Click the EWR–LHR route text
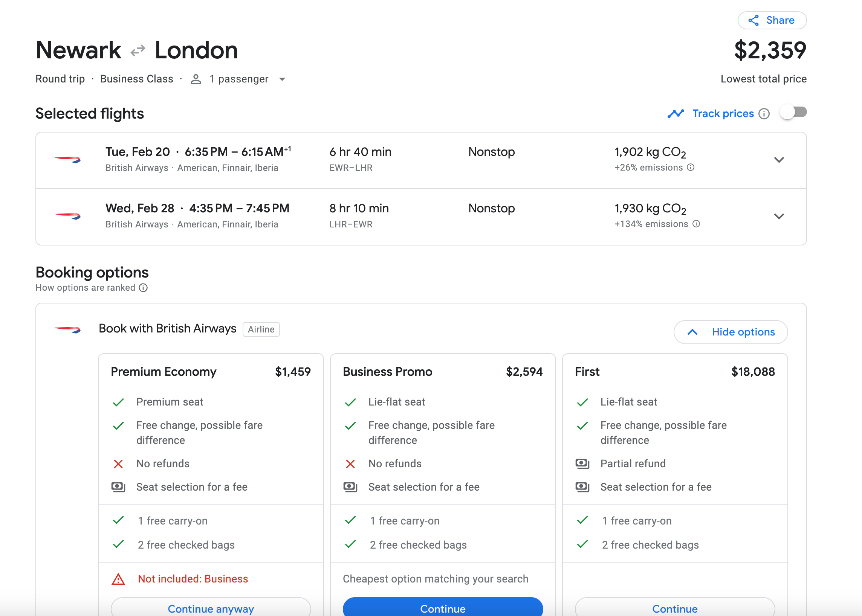The height and width of the screenshot is (616, 862). tap(351, 168)
